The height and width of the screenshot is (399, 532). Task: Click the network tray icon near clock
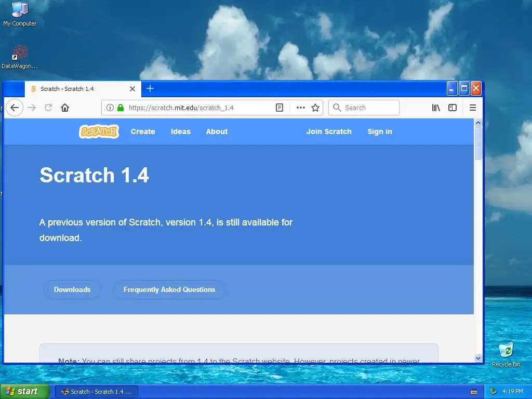tap(494, 392)
